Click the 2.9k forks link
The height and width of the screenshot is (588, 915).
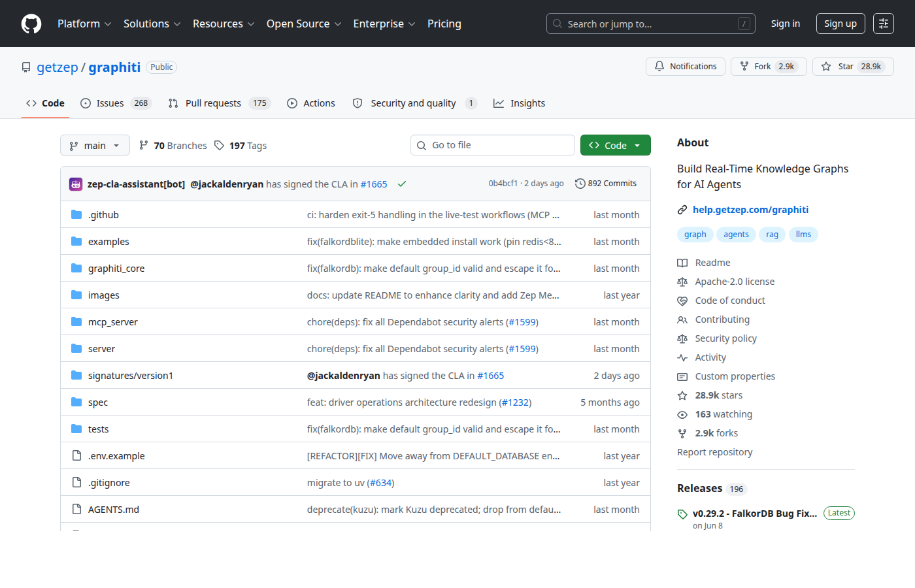tap(716, 433)
